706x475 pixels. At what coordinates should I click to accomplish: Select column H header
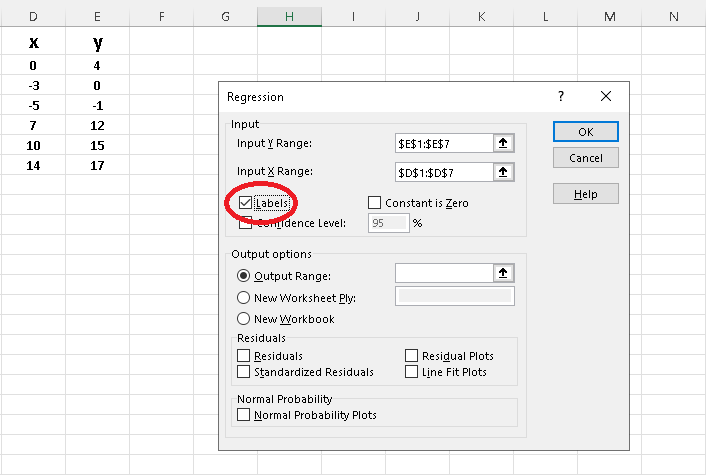tap(289, 15)
